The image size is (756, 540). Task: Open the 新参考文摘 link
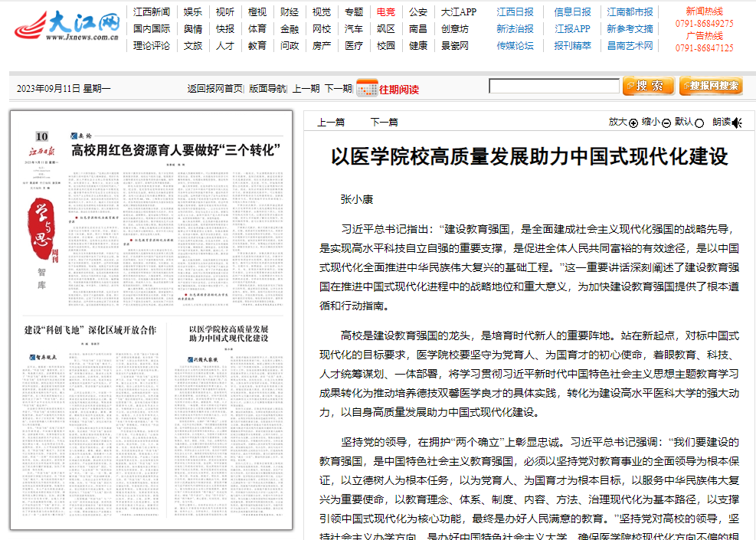coord(630,29)
